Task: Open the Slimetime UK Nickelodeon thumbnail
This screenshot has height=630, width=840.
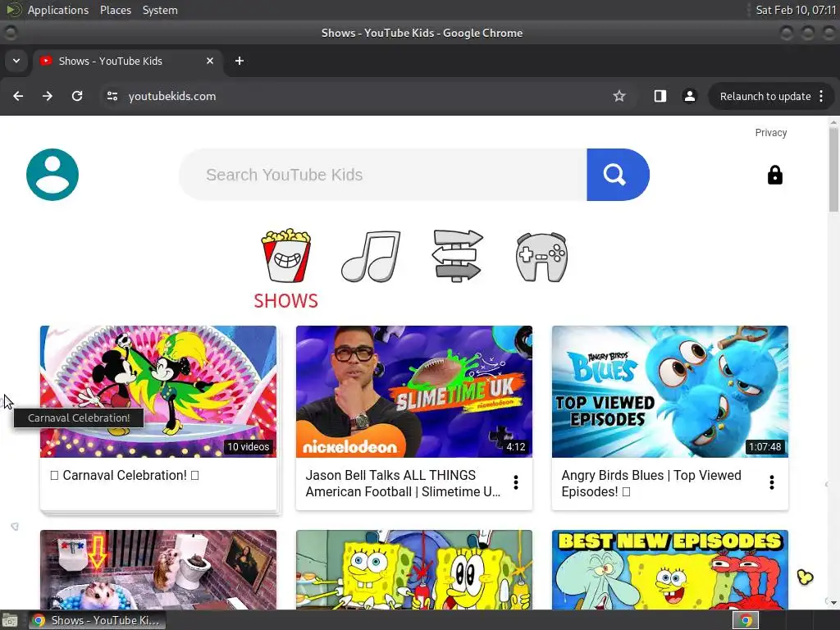Action: click(414, 391)
